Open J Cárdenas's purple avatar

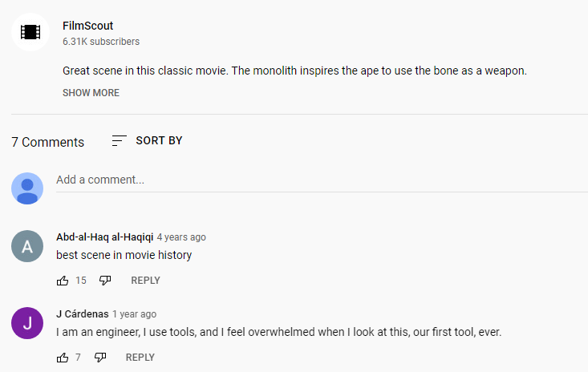27,323
